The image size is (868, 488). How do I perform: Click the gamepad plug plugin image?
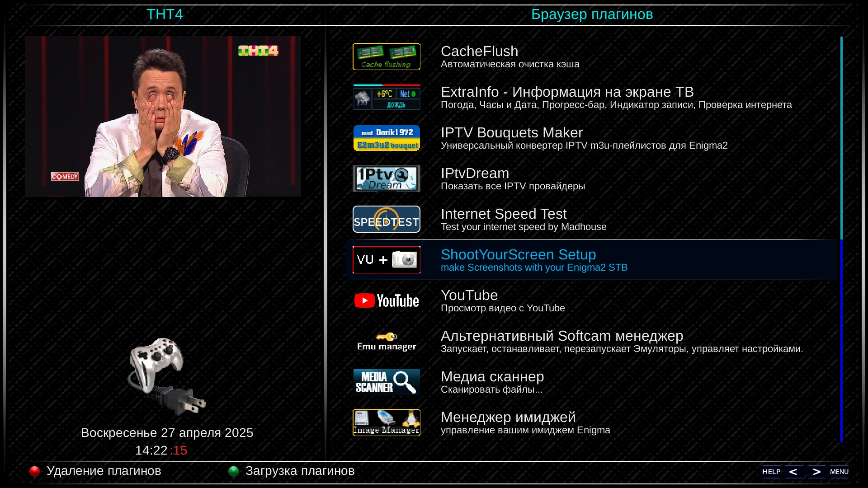click(x=166, y=376)
